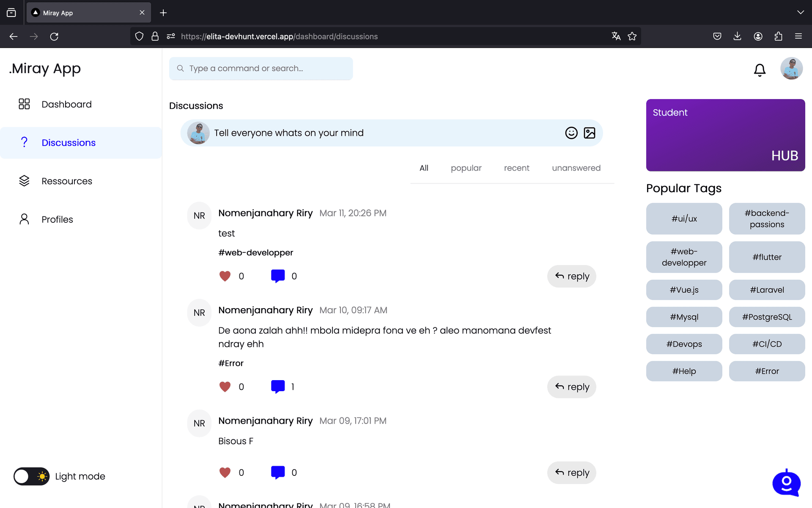
Task: Filter by #Error popular tag button
Action: point(767,371)
